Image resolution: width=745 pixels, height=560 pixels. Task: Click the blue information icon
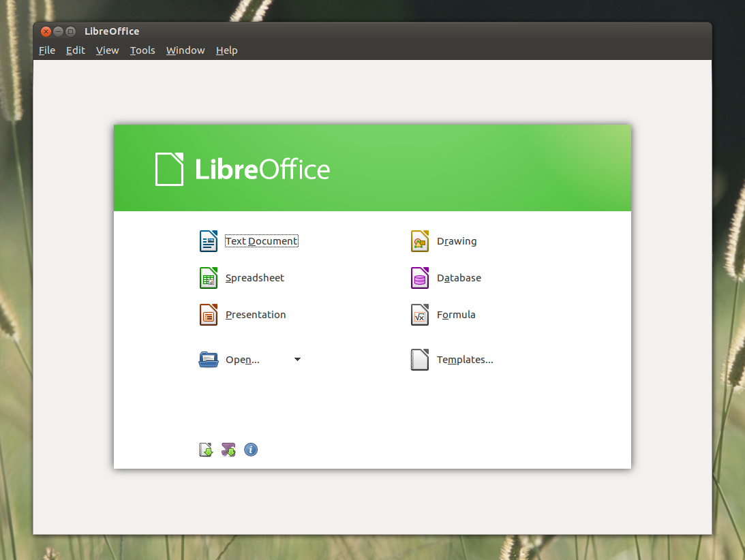click(x=250, y=450)
